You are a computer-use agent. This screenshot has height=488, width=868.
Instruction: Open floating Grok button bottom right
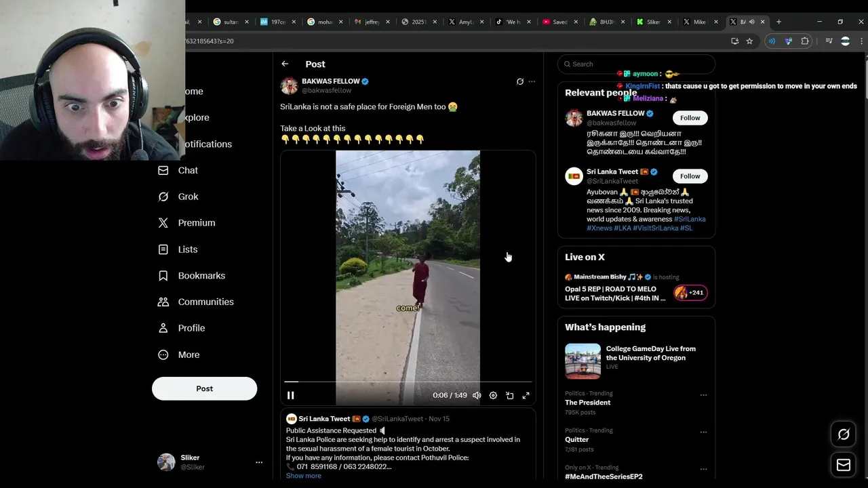(844, 434)
